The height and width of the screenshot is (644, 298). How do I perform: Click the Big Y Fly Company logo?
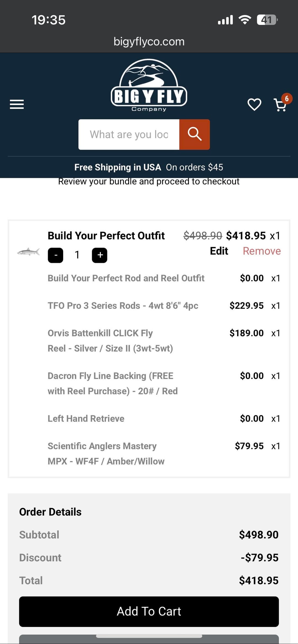149,85
